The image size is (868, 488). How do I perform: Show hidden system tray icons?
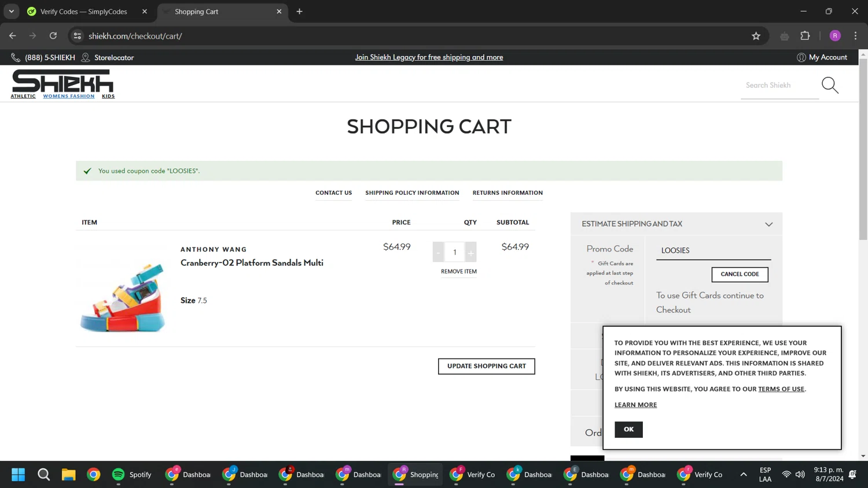coord(744,475)
